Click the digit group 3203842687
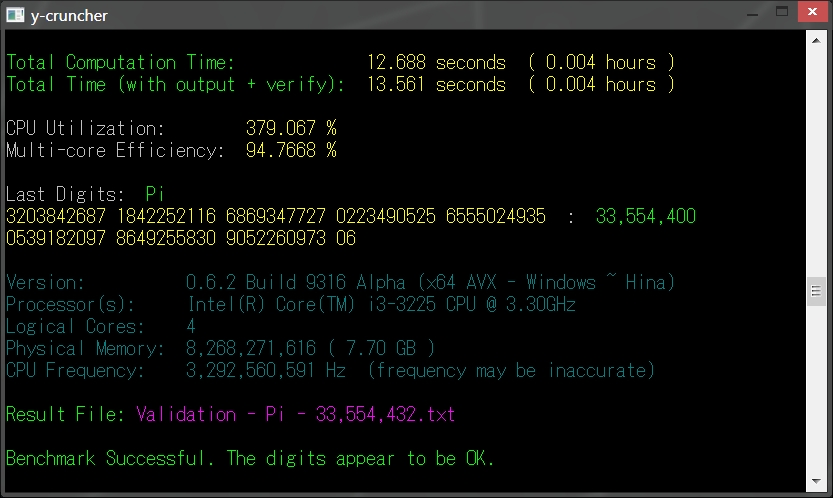833x498 pixels. pyautogui.click(x=56, y=216)
